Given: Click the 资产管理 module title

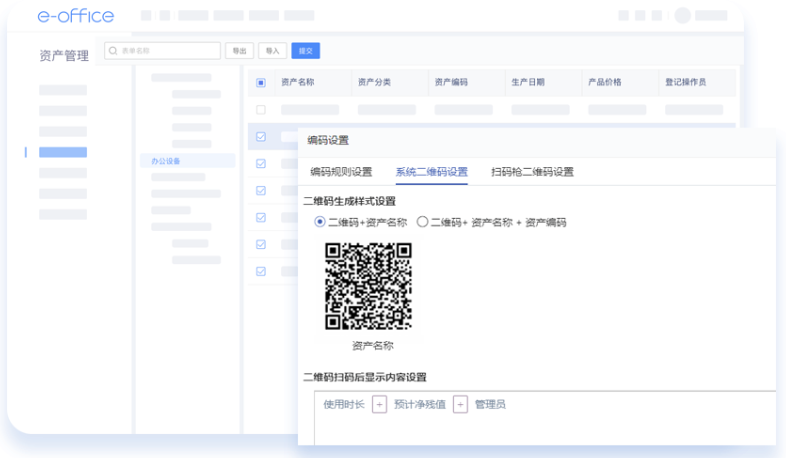Looking at the screenshot, I should pos(64,56).
